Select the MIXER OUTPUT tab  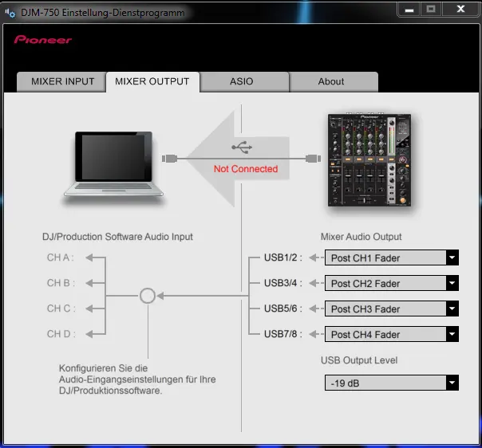pos(152,81)
